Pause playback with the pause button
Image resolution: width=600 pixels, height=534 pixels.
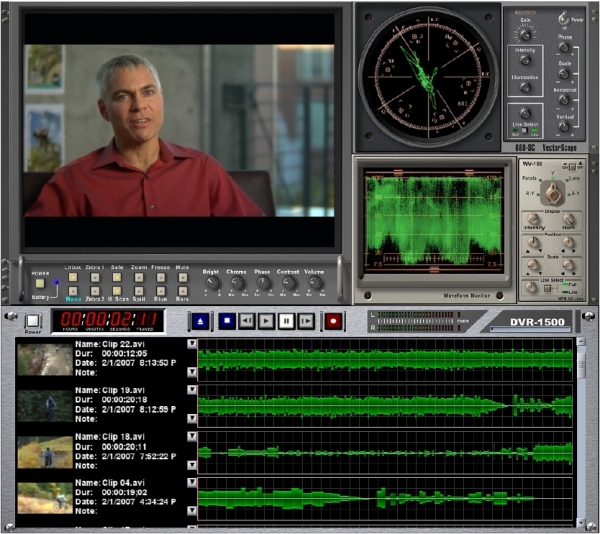click(x=286, y=322)
